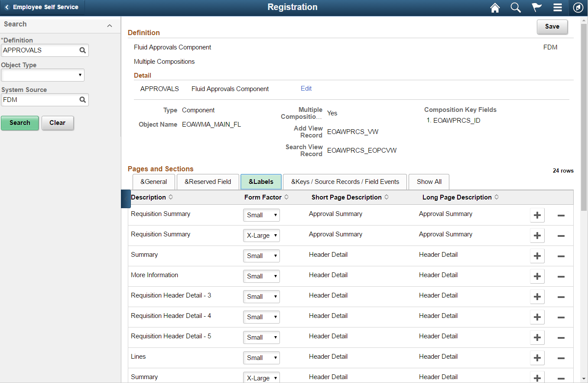Open the Edit link for APPROVALS
This screenshot has width=588, height=383.
pyautogui.click(x=306, y=88)
